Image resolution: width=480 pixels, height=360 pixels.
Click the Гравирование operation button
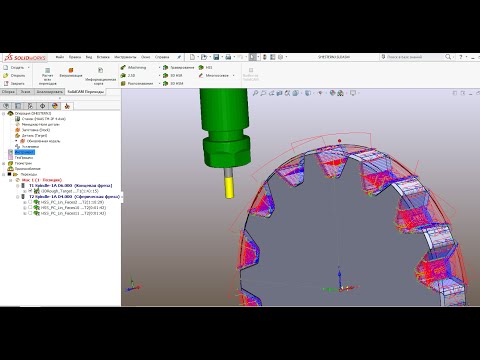coord(179,67)
